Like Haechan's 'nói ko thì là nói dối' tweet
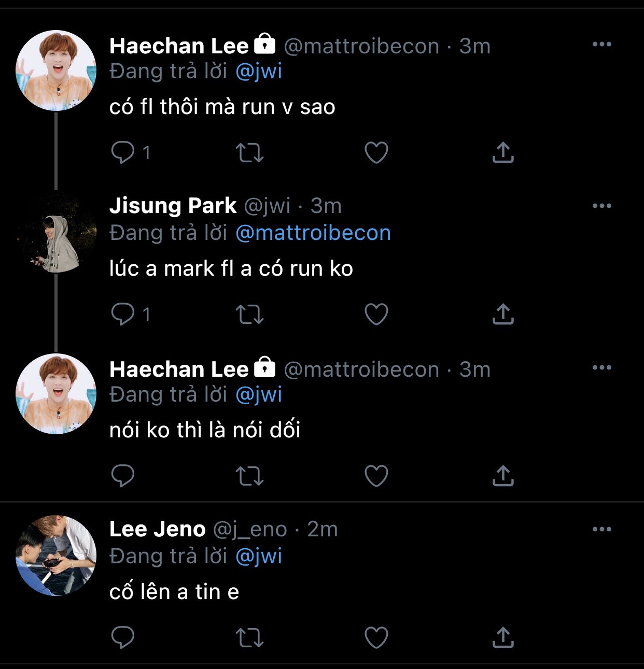 [x=376, y=476]
